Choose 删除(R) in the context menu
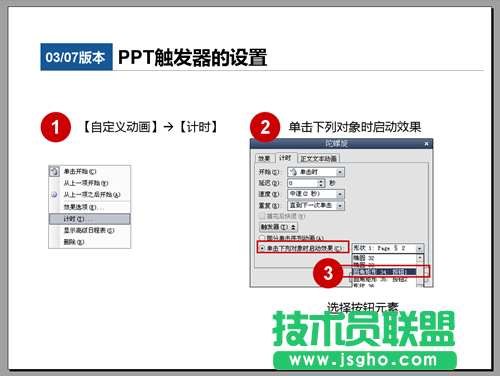The image size is (500, 376). [74, 242]
